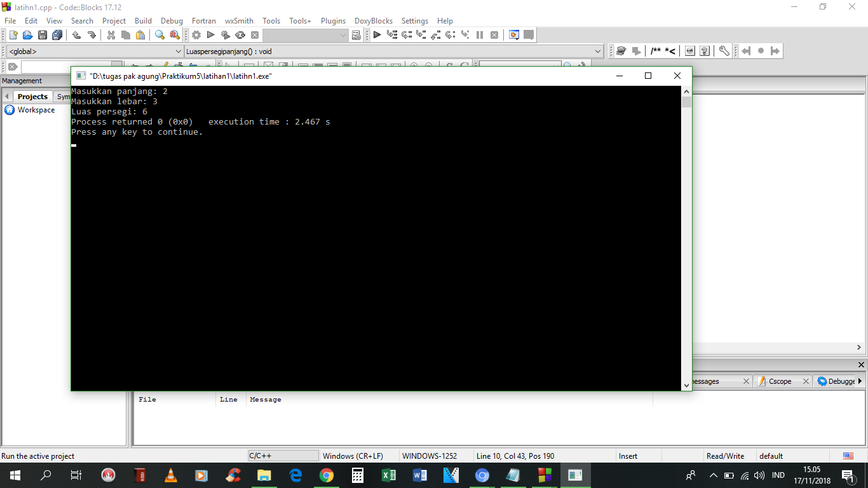Viewport: 868px width, 488px height.
Task: Open the Luaspersegipanjang() function dropdown
Action: [x=394, y=51]
